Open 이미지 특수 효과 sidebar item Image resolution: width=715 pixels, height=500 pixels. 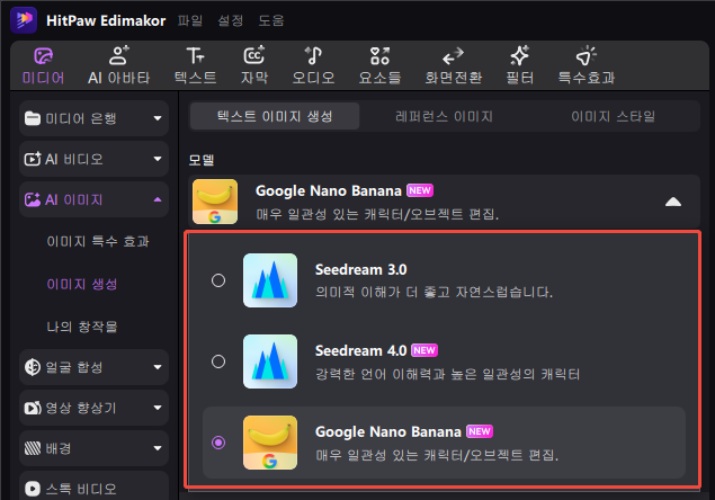pyautogui.click(x=98, y=241)
